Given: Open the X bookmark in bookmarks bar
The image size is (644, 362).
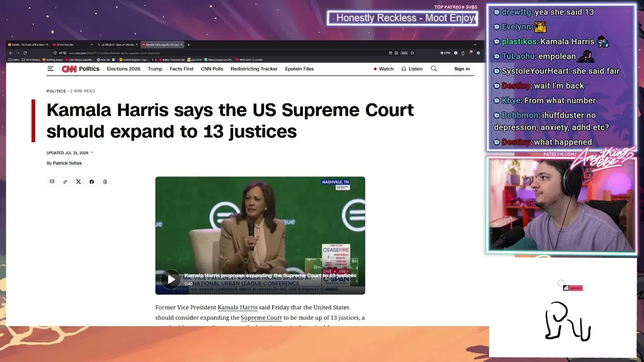Looking at the screenshot, I should tap(154, 60).
